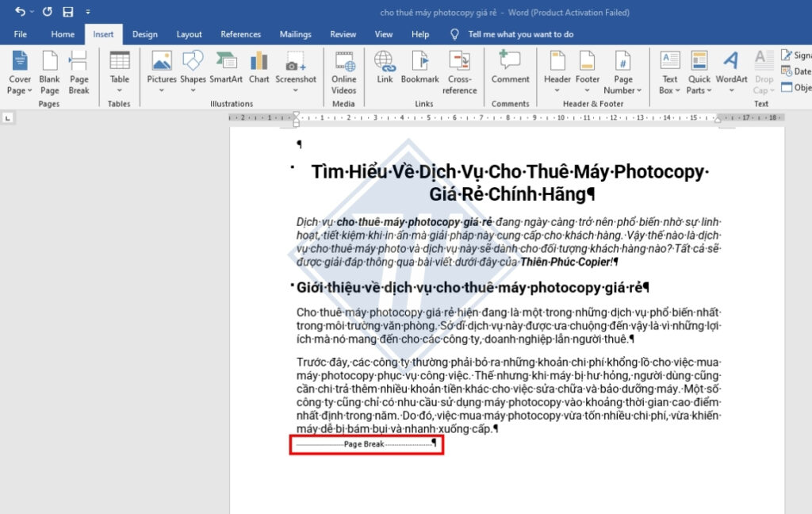
Task: Open the Mailings tab
Action: coord(295,34)
